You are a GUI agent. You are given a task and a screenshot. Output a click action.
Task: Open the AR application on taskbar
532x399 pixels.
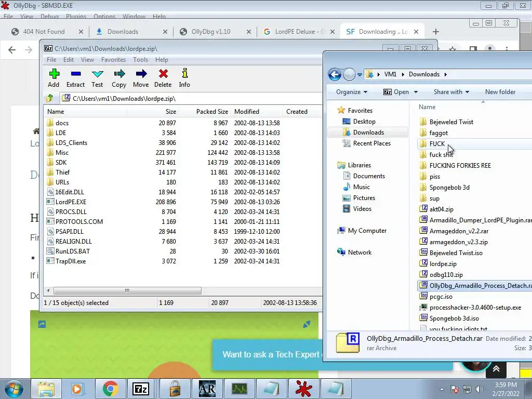tap(207, 389)
